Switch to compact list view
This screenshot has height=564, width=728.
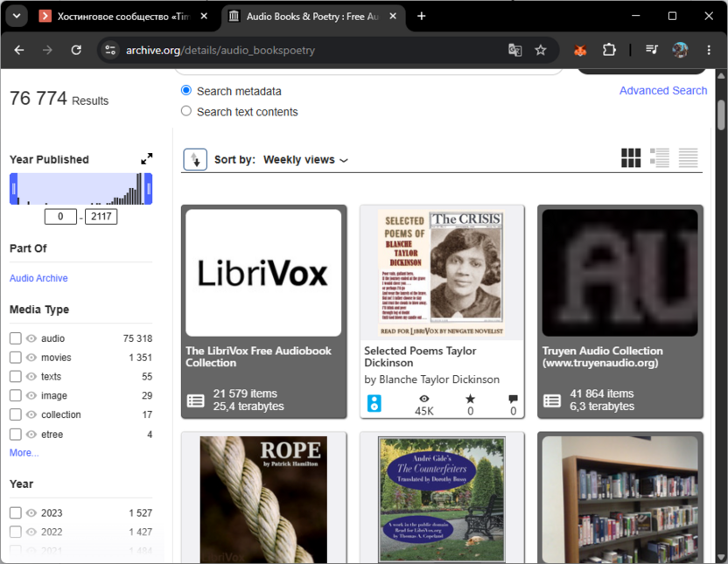[688, 157]
